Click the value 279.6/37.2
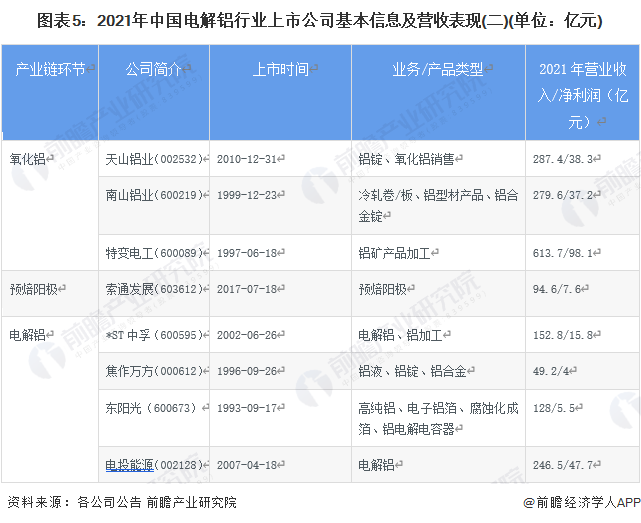Image resolution: width=641 pixels, height=523 pixels. tap(563, 195)
